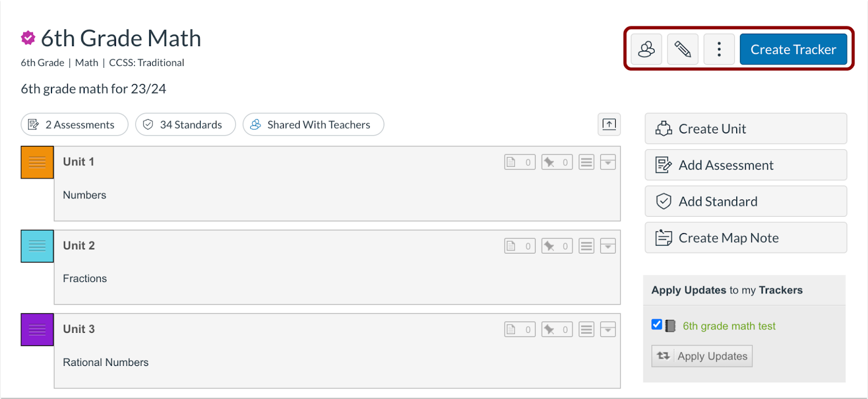Image resolution: width=868 pixels, height=399 pixels.
Task: Click the share users icon next to Create Tracker
Action: (646, 49)
